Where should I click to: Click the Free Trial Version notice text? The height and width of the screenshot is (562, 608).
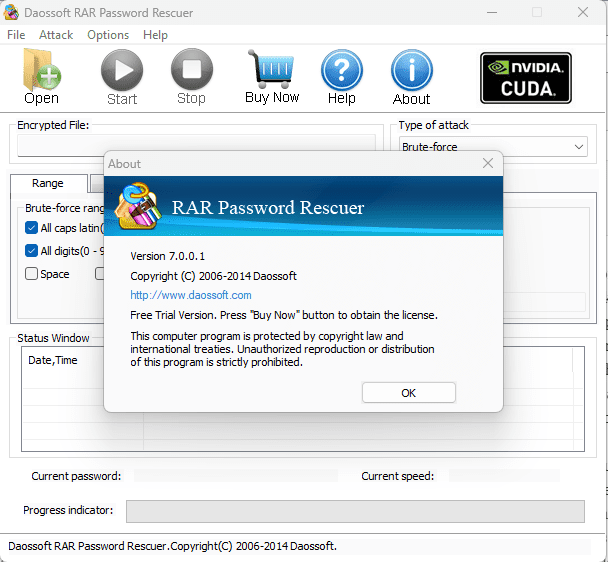pos(284,315)
